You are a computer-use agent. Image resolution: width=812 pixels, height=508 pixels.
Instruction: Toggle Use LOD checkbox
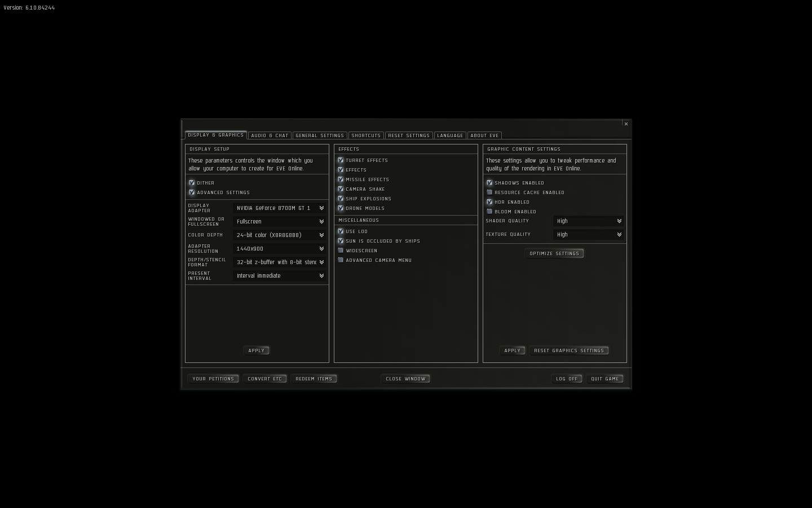(341, 231)
